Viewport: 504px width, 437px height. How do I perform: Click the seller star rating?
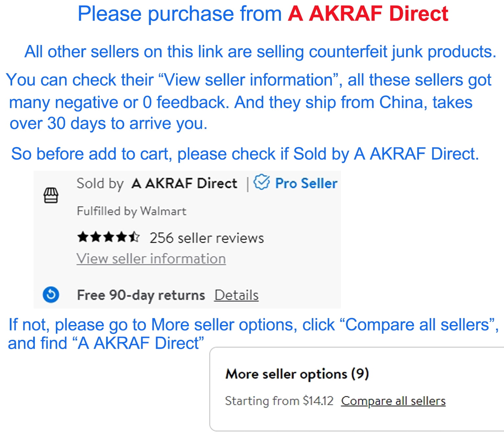(x=108, y=237)
